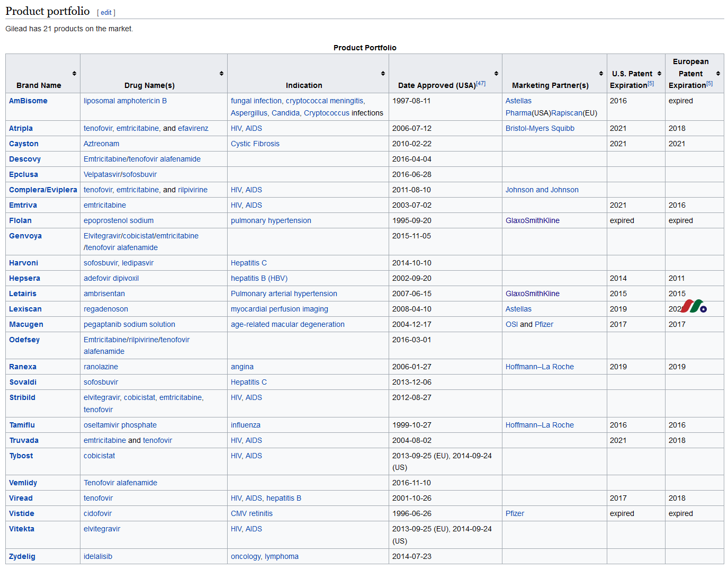This screenshot has width=728, height=569.
Task: Open the Descovy brand link
Action: 25,159
